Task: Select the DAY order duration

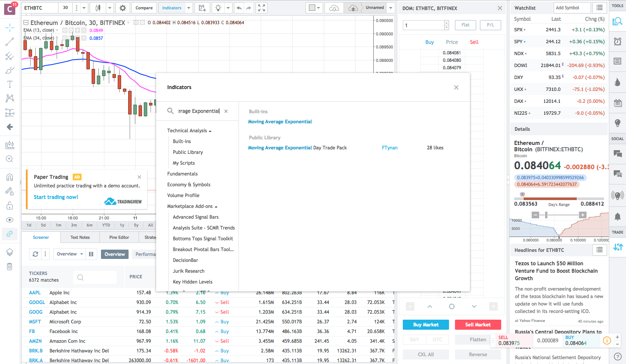Action: click(x=414, y=339)
